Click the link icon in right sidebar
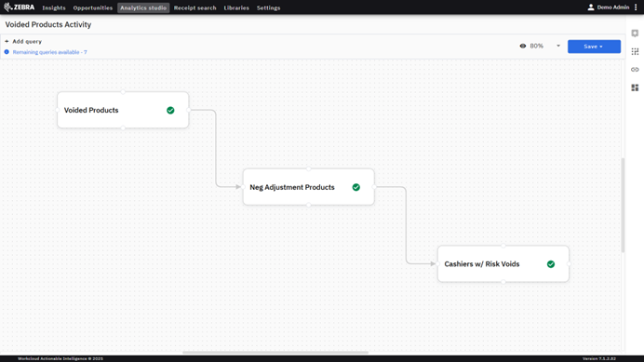 (x=635, y=70)
